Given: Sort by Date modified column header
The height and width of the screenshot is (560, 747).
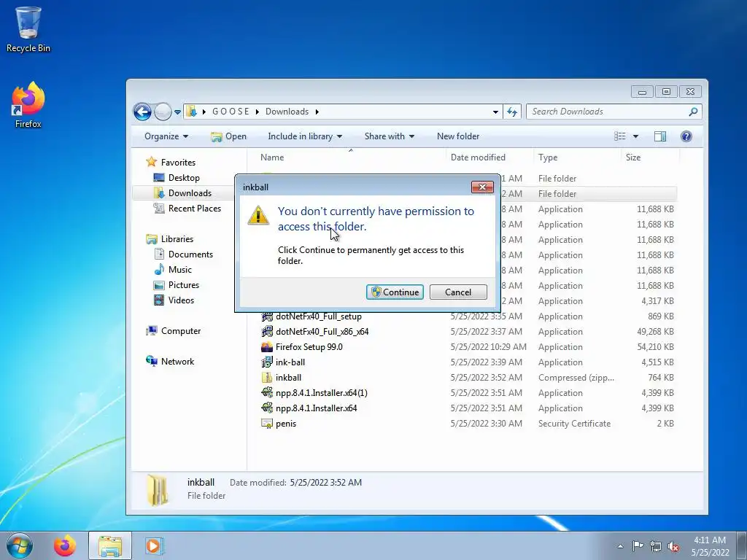Looking at the screenshot, I should coord(478,157).
